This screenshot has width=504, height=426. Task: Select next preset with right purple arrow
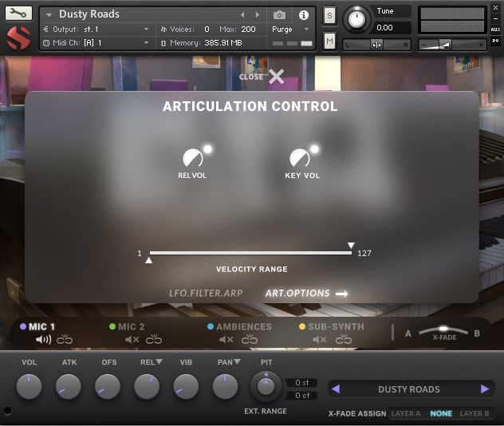tap(485, 389)
